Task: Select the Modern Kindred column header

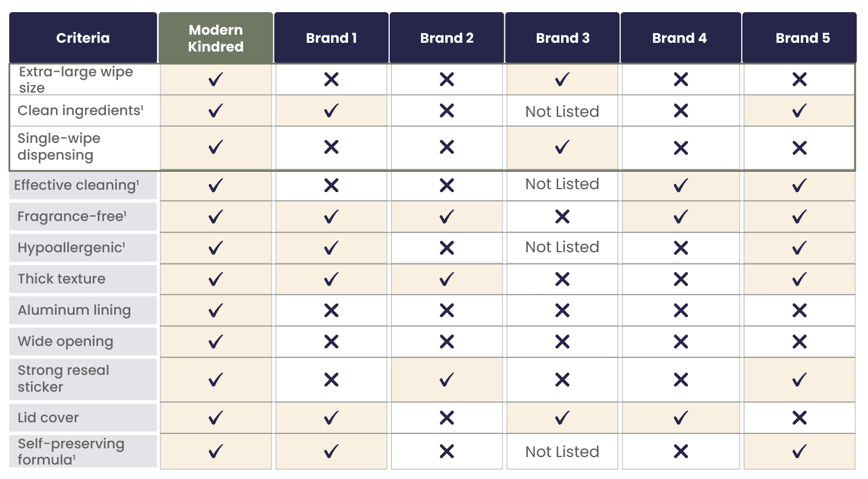Action: (215, 38)
